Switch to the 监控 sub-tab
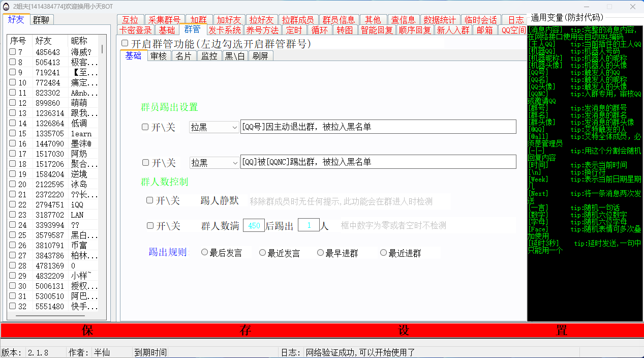The image size is (644, 358). tap(209, 56)
